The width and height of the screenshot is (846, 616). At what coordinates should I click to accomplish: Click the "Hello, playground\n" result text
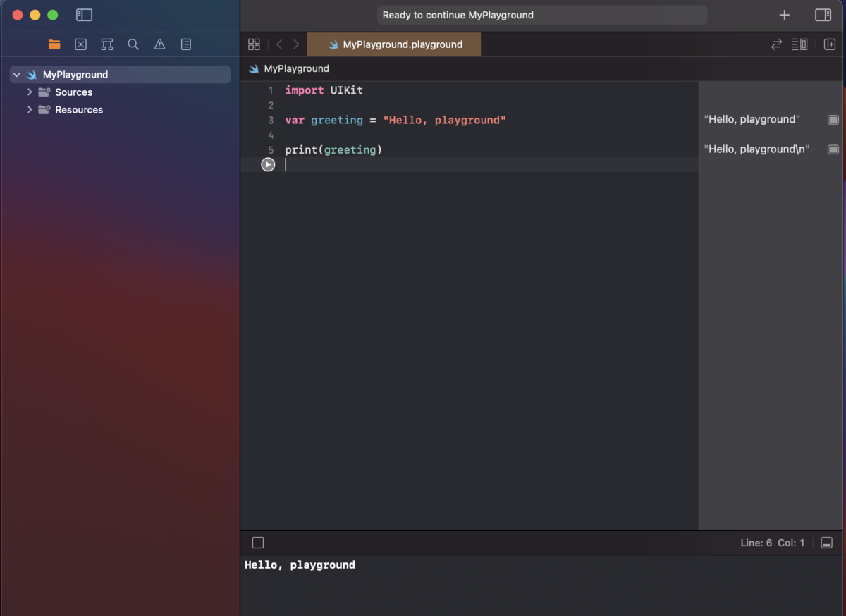756,149
